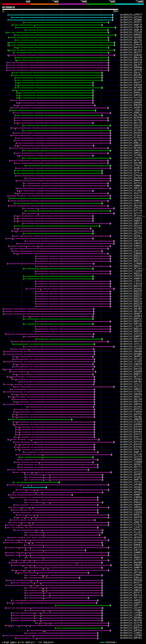The image size is (146, 644).
Task: Click the UniRef100_B6DZ30 label
Action: tap(131, 321)
